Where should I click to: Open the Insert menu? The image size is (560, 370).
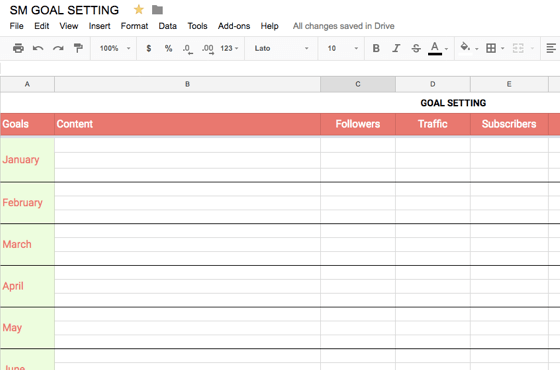point(99,26)
